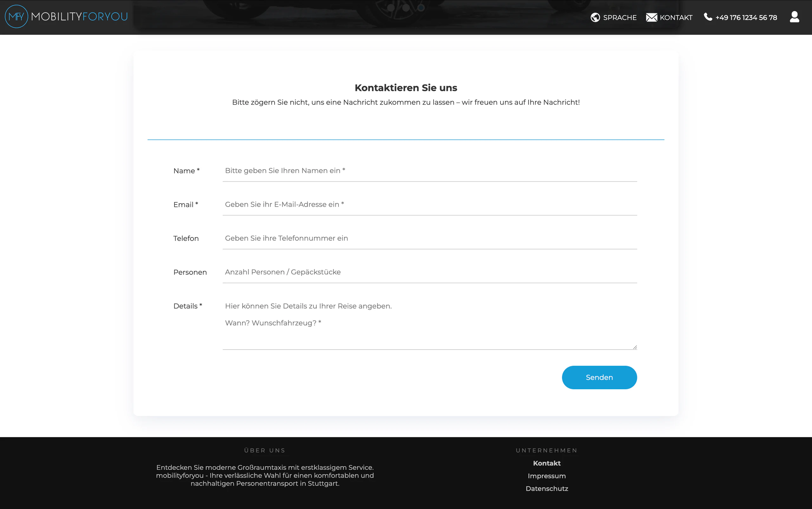The image size is (812, 509).
Task: Click the 'Telefon' field label
Action: coord(186,239)
